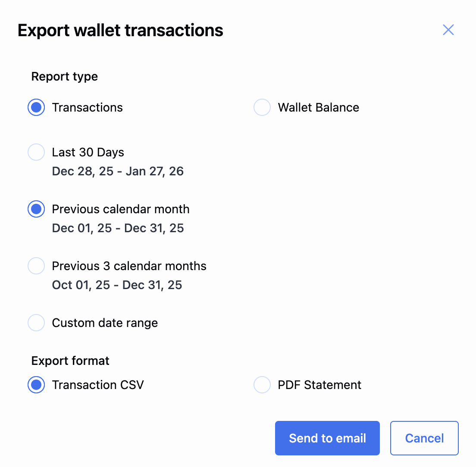Click the Dec 01, 25 - Dec 31, 25 date text
The width and height of the screenshot is (476, 467).
118,228
